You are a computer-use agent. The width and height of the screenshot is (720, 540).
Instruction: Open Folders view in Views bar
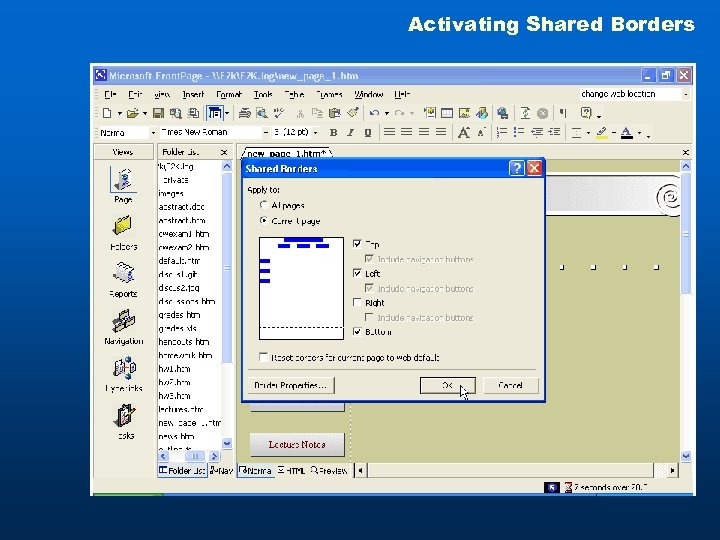[123, 233]
